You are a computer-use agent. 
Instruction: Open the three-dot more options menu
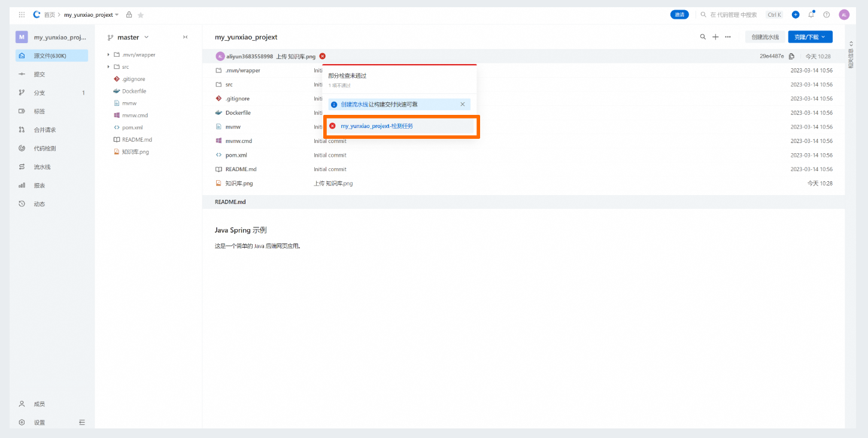[728, 37]
